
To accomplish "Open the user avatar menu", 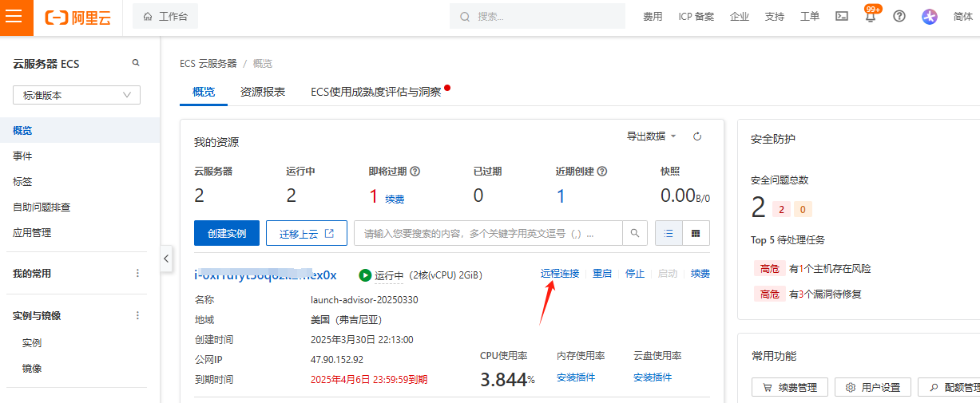I will (929, 17).
